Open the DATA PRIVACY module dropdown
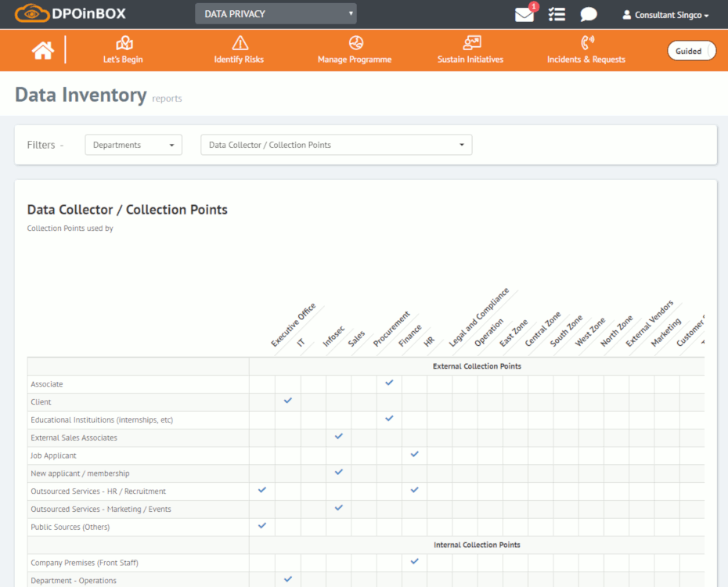Viewport: 728px width, 587px height. coord(276,14)
